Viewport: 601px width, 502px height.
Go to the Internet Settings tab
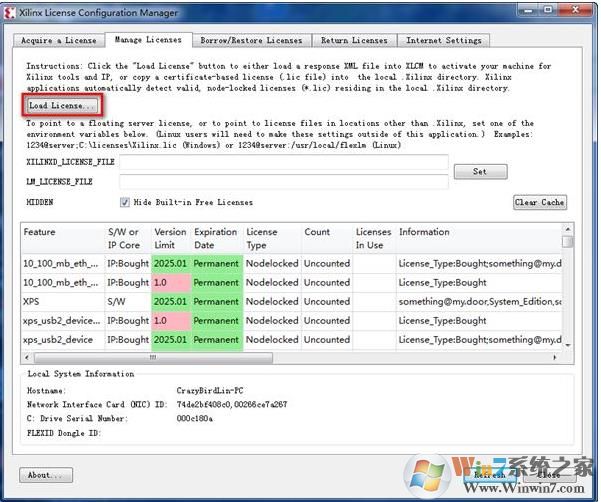443,40
